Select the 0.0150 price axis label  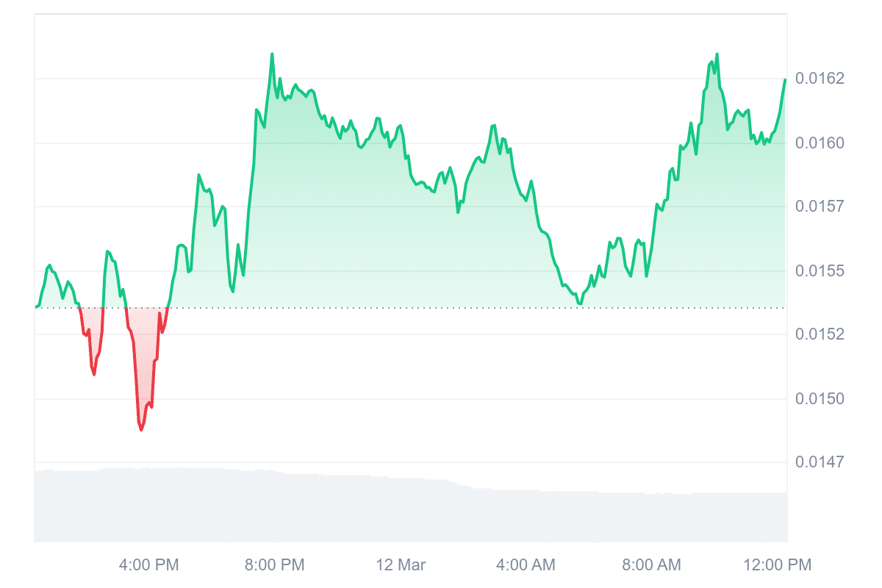point(820,399)
